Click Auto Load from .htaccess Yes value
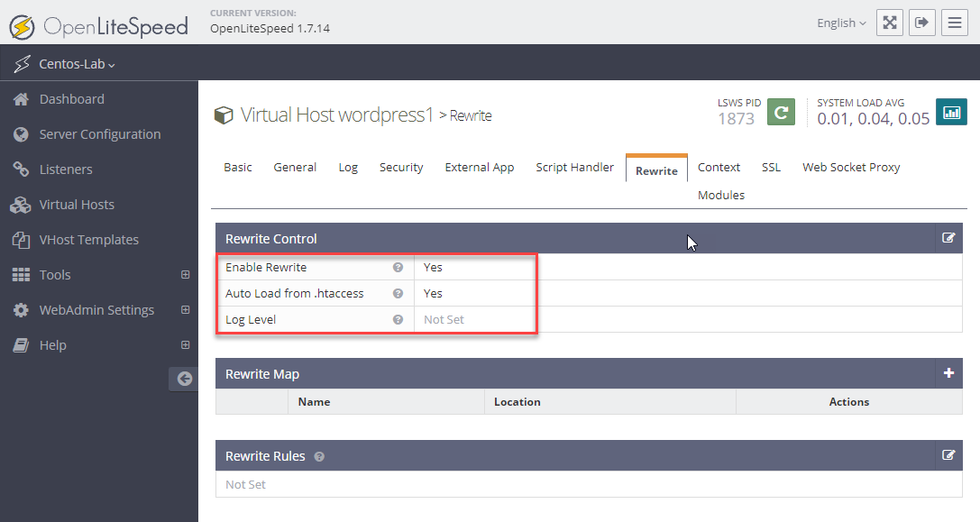The image size is (980, 522). pos(433,293)
